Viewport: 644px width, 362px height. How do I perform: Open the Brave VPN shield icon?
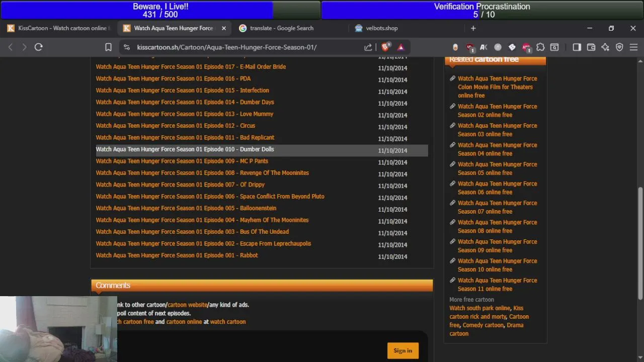tap(619, 47)
